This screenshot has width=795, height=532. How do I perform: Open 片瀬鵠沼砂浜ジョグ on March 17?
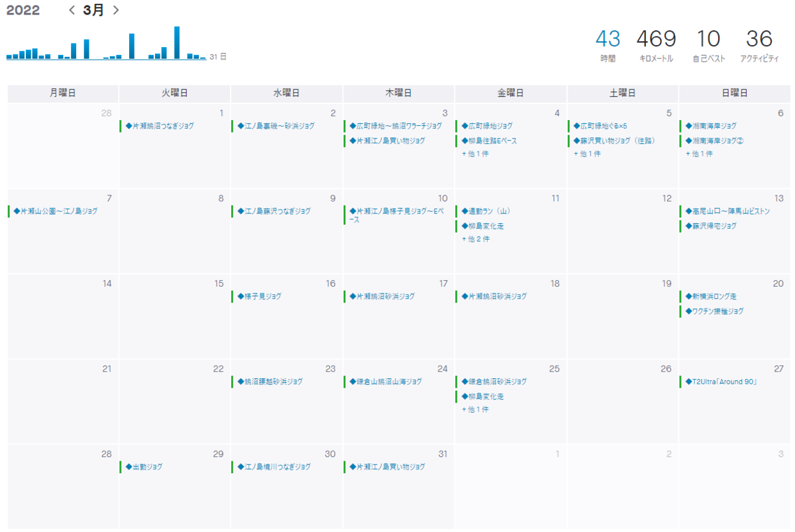coord(382,297)
